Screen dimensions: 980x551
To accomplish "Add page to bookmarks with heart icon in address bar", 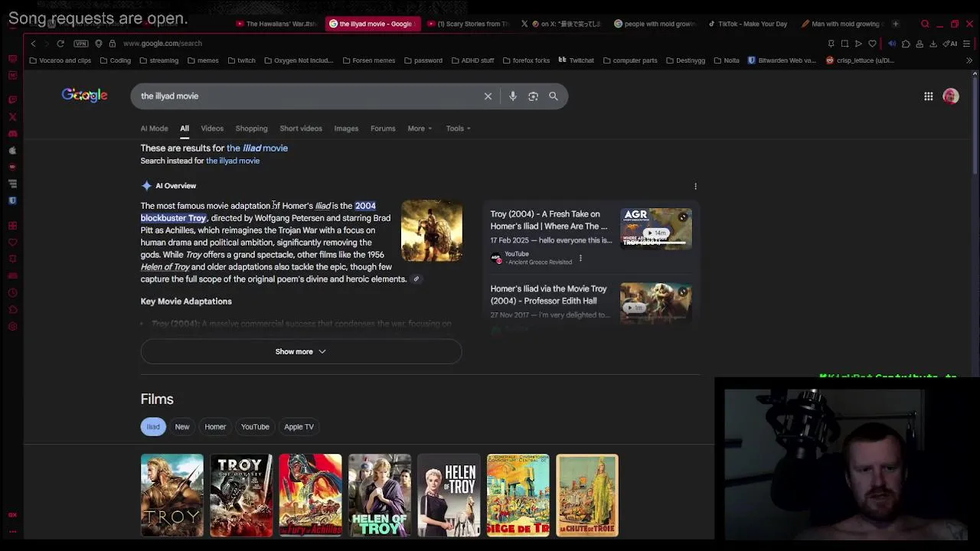I will (872, 44).
